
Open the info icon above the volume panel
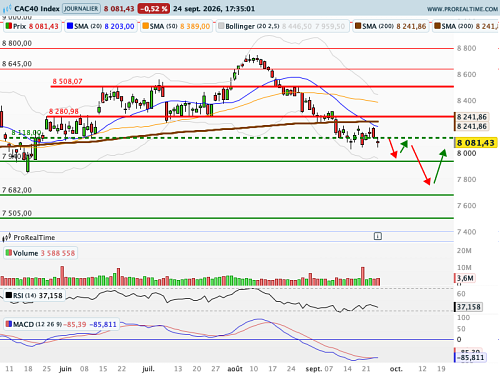pyautogui.click(x=378, y=236)
